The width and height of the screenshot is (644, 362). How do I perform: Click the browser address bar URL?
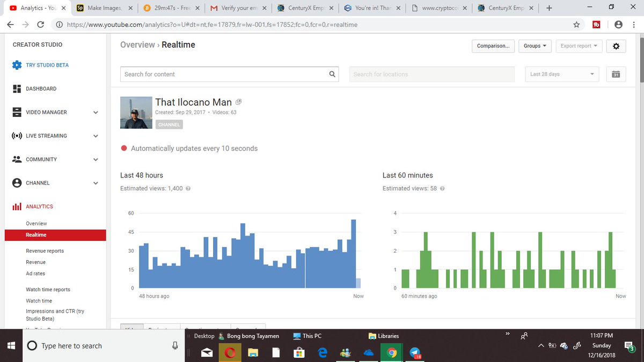212,25
